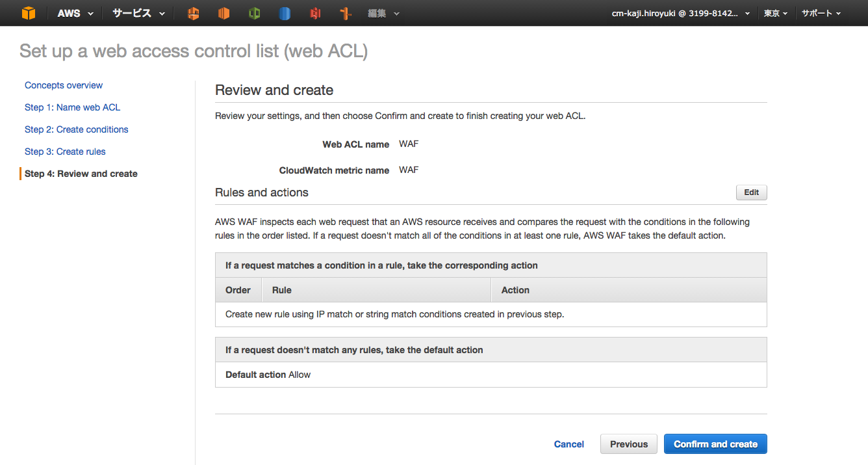The width and height of the screenshot is (868, 465).
Task: Open the blue RDS shortcut icon
Action: [285, 13]
